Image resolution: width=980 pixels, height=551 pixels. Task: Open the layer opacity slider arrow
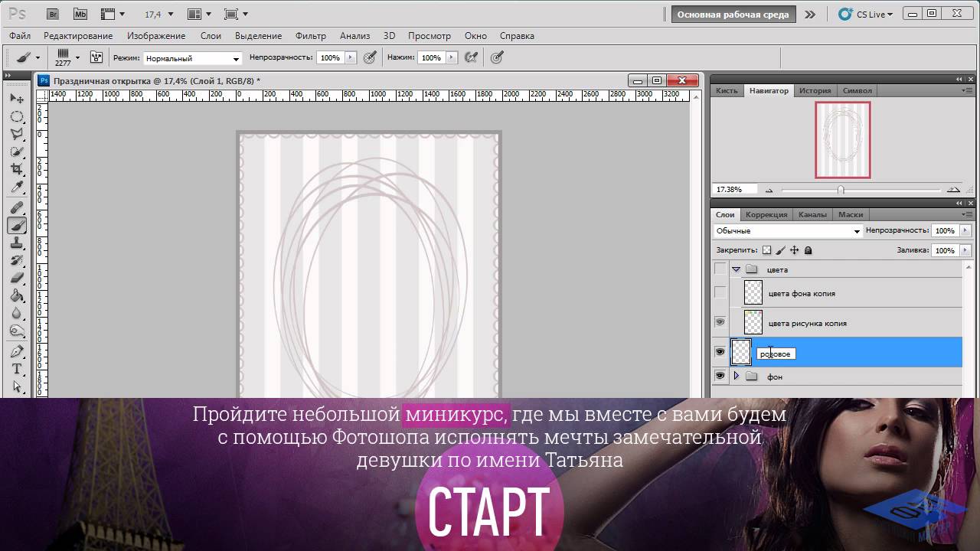click(965, 231)
